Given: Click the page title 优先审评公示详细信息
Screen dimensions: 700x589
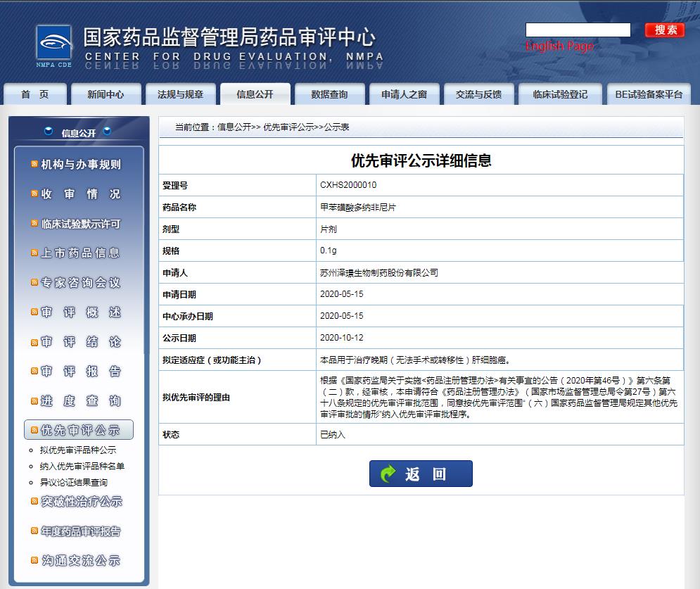Looking at the screenshot, I should click(x=421, y=160).
